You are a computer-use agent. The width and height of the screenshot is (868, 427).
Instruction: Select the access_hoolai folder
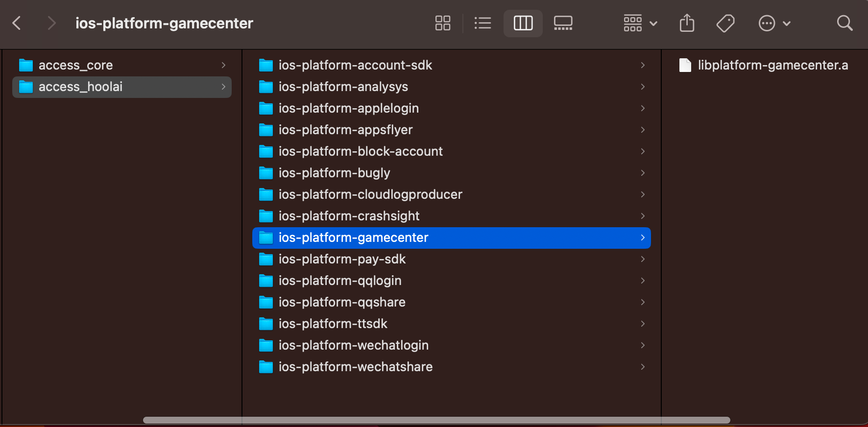(122, 87)
